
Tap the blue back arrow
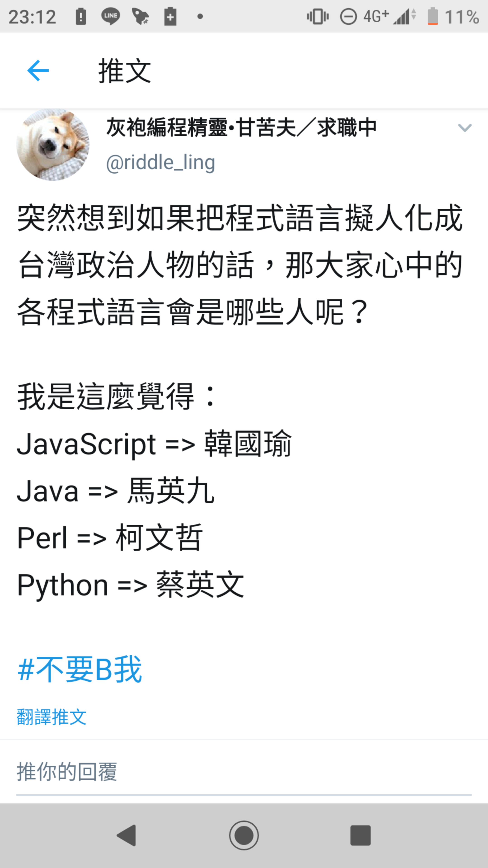point(38,71)
